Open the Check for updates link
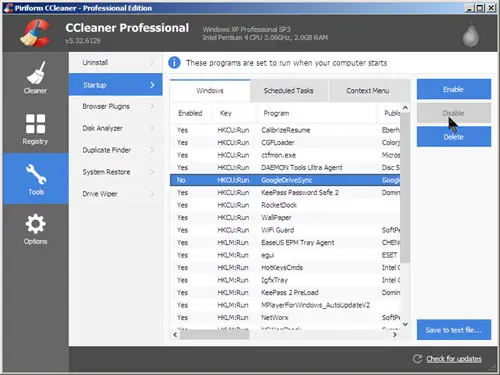 coord(454,359)
